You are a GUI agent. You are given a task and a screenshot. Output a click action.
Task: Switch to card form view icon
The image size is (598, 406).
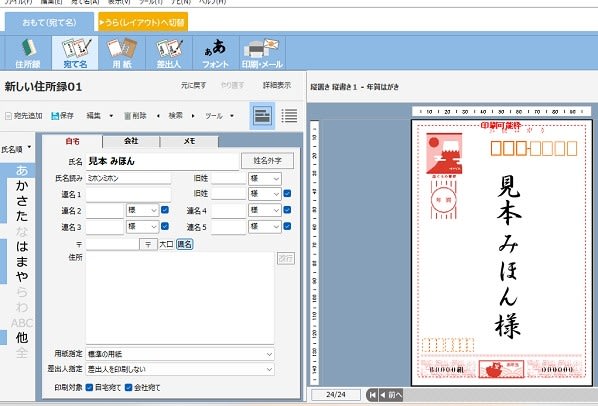coord(262,116)
